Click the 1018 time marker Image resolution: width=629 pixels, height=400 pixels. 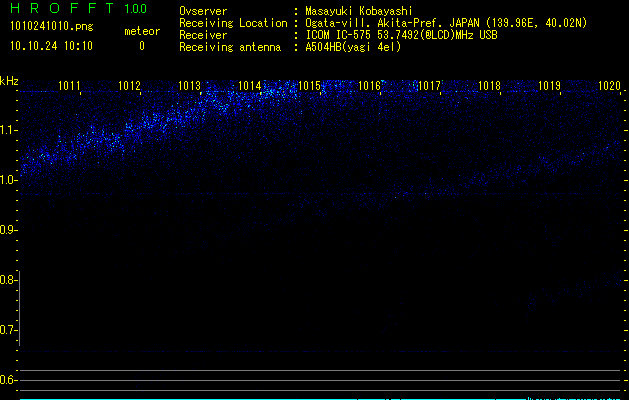coord(489,86)
